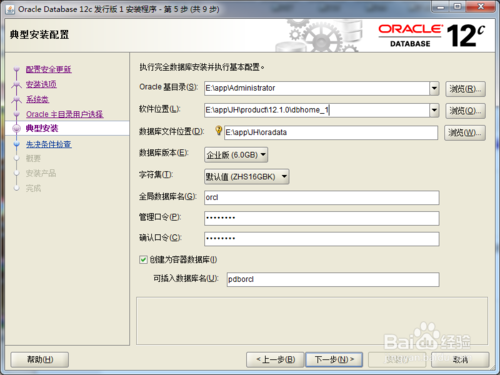The width and height of the screenshot is (500, 375).
Task: Go to the 先决条件检查 step
Action: [x=49, y=144]
